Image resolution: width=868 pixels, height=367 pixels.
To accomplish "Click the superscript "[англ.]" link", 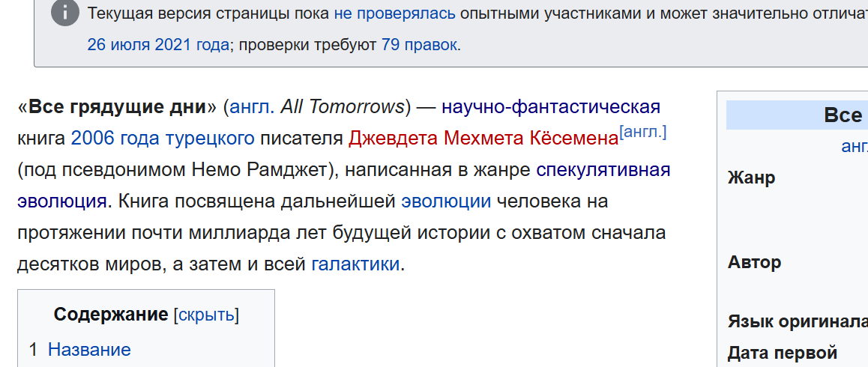I will coord(643,133).
